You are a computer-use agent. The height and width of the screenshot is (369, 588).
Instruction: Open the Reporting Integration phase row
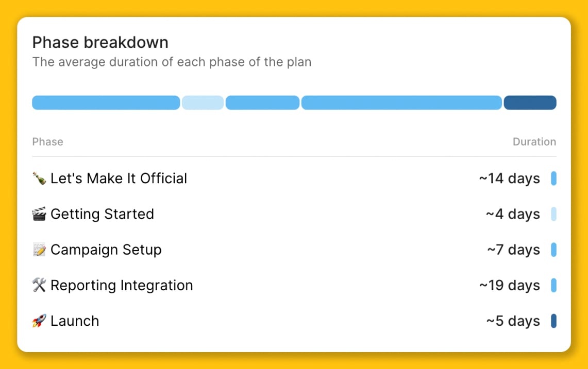[294, 285]
